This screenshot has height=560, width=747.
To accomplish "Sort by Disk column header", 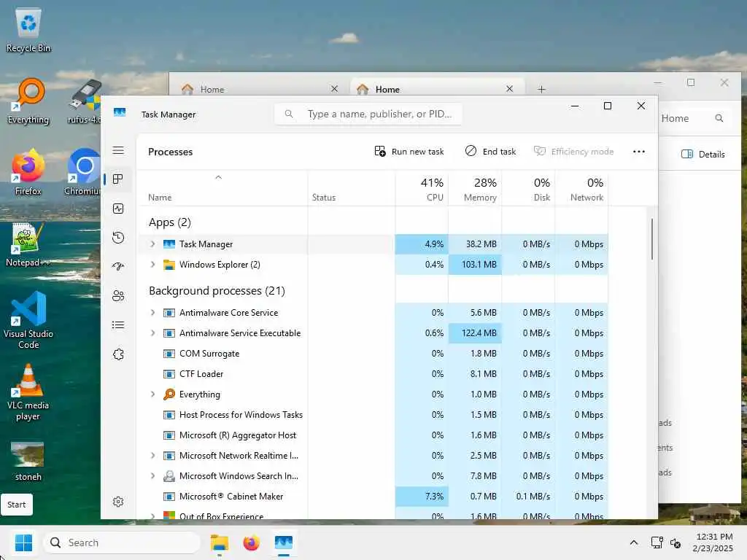I will [528, 189].
